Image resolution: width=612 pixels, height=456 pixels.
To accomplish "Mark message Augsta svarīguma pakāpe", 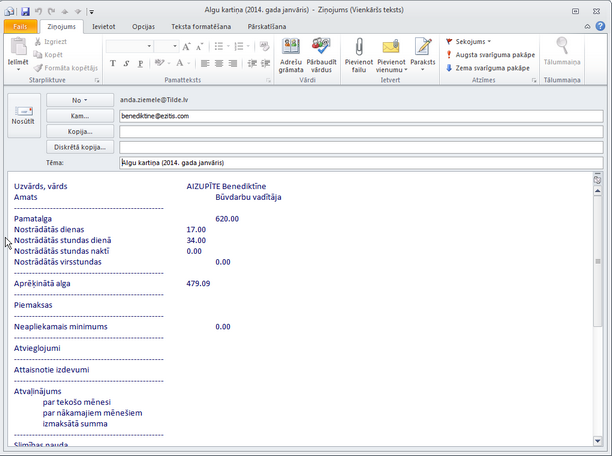I will pyautogui.click(x=490, y=55).
